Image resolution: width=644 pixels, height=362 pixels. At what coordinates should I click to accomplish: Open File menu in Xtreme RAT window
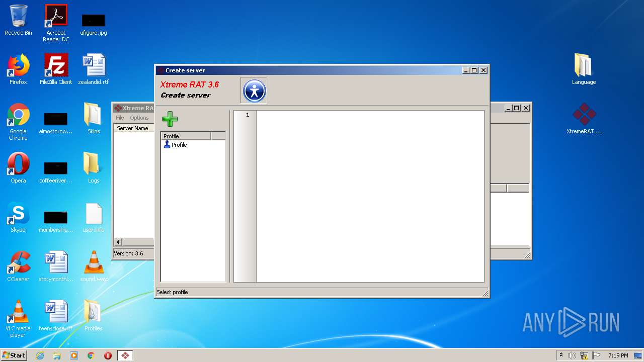(x=120, y=118)
